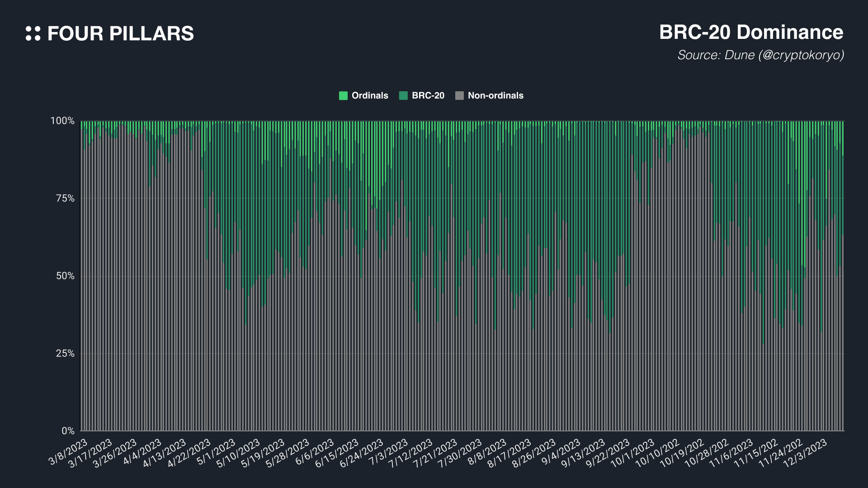The width and height of the screenshot is (868, 488).
Task: Click the BRC-20 legend color swatch
Action: [x=403, y=96]
